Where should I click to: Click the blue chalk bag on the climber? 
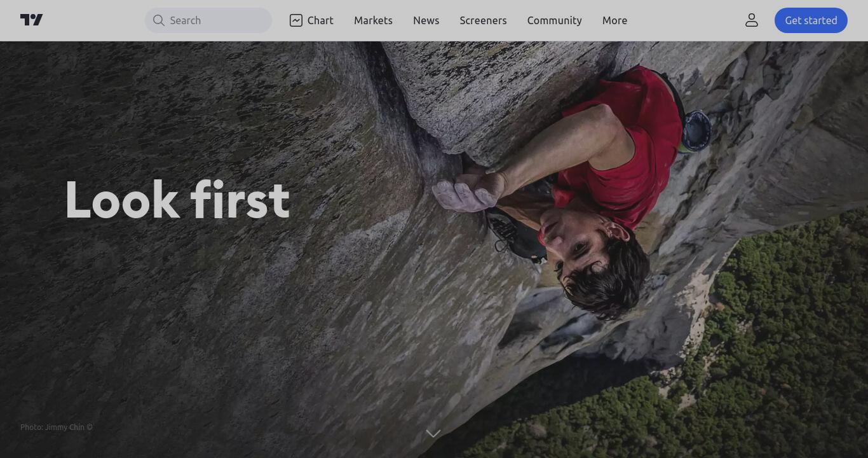click(696, 130)
